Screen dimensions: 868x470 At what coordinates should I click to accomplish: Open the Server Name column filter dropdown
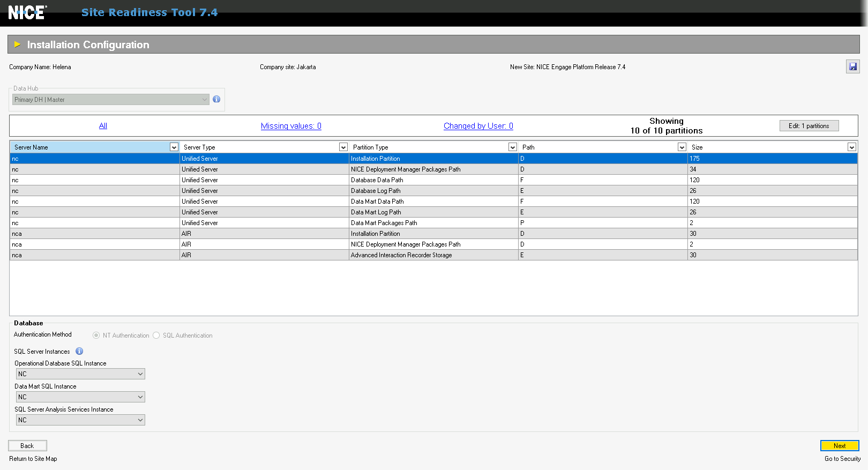[174, 147]
